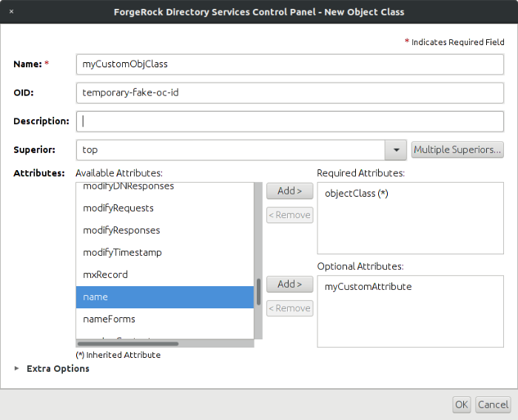Image resolution: width=518 pixels, height=420 pixels.
Task: Click Remove next to Optional Attributes
Action: (x=290, y=308)
